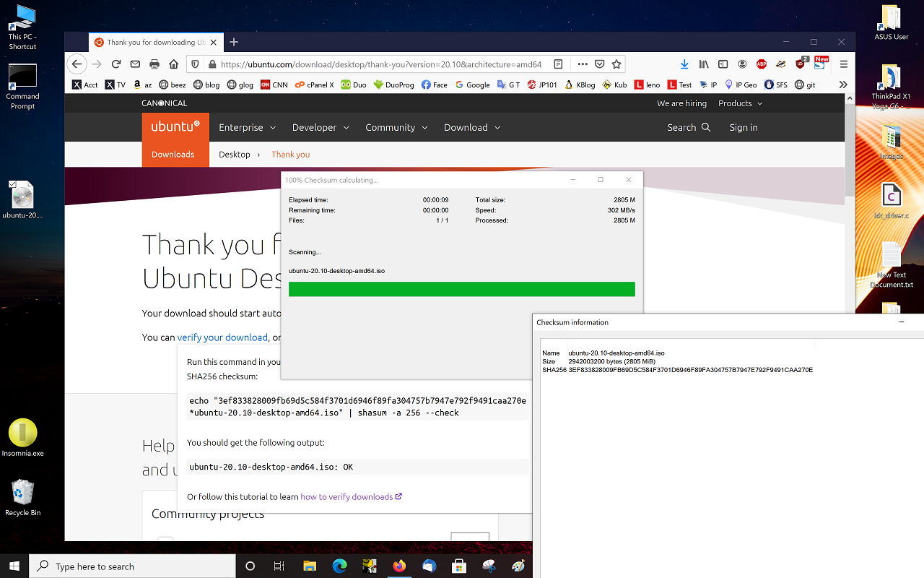Click the tracking protection shield icon
Image resolution: width=924 pixels, height=578 pixels.
coord(196,64)
